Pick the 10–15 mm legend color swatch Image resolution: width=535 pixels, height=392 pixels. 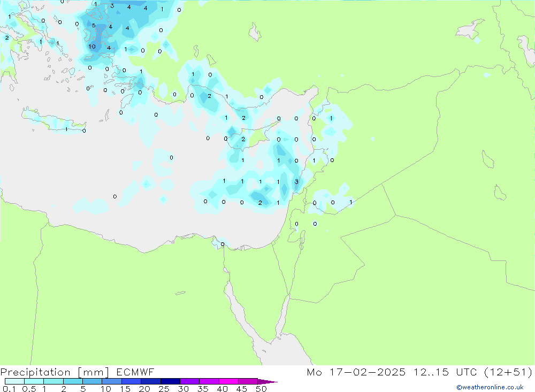tap(112, 381)
